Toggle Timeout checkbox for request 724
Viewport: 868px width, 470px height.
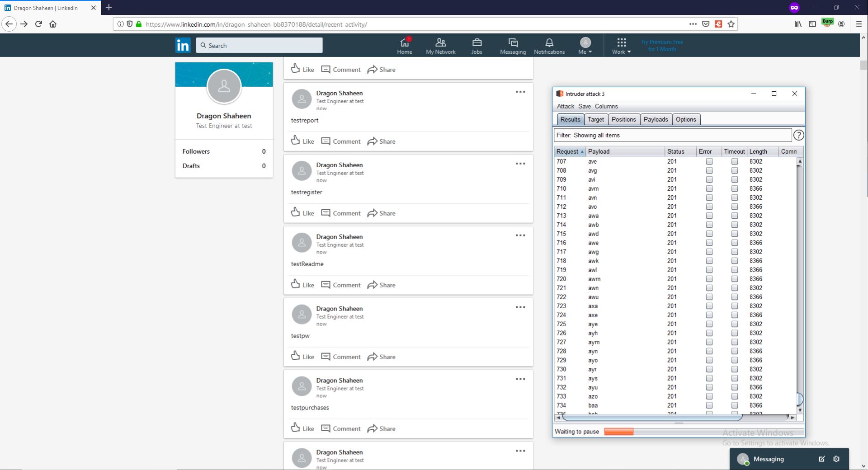coord(735,315)
